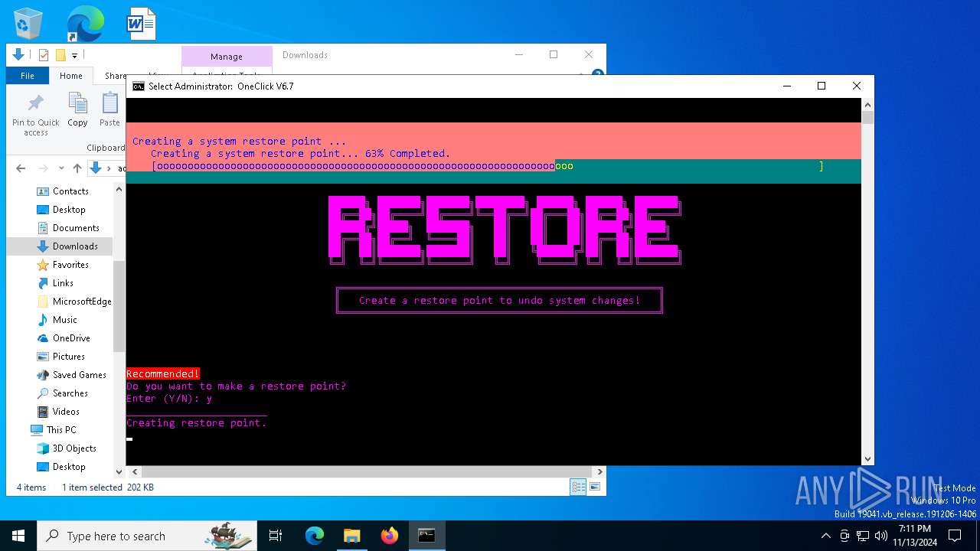This screenshot has width=980, height=551.
Task: Click the volume tray icon
Action: click(x=881, y=536)
